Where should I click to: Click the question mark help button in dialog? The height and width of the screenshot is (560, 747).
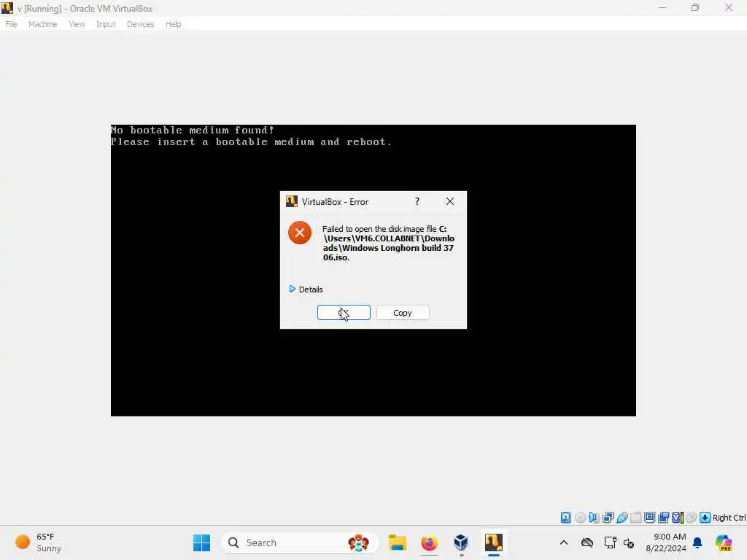pos(417,201)
